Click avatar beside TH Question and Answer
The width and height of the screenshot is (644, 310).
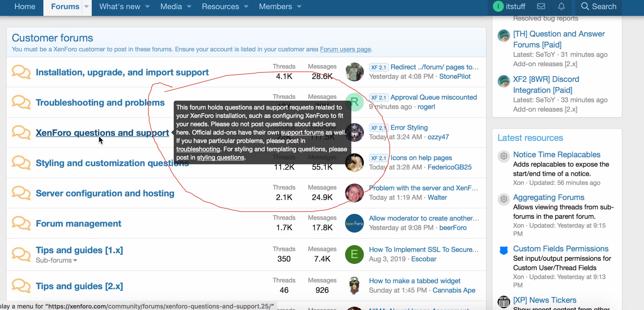[x=504, y=36]
